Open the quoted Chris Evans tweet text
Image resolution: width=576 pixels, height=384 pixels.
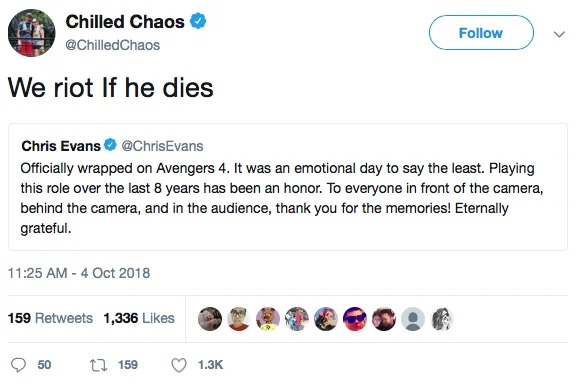(282, 198)
